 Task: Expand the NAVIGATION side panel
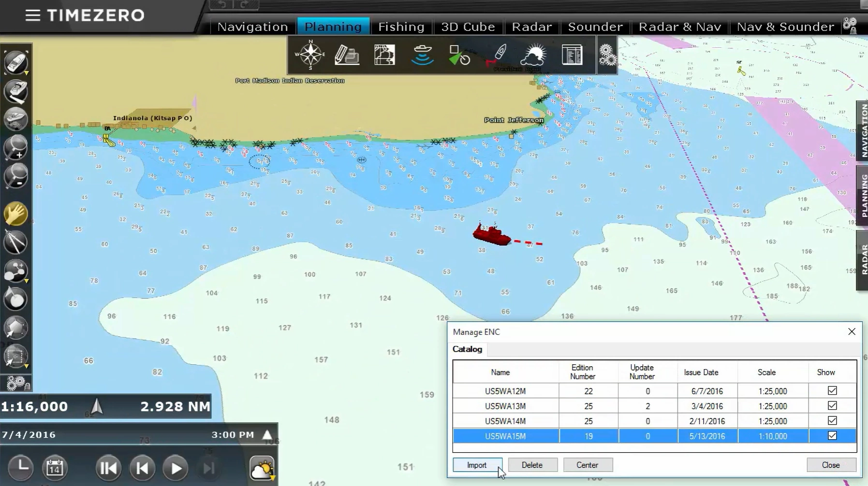coord(862,130)
